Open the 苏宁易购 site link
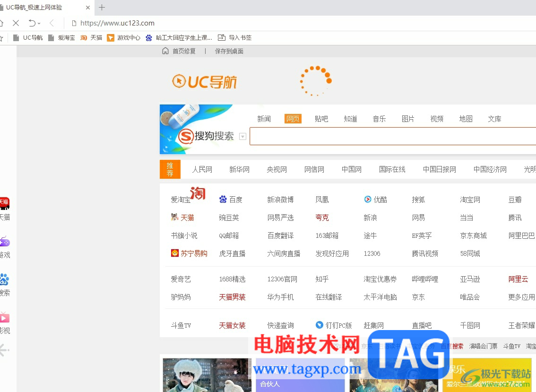Viewport: 536px width, 392px height. click(x=189, y=253)
